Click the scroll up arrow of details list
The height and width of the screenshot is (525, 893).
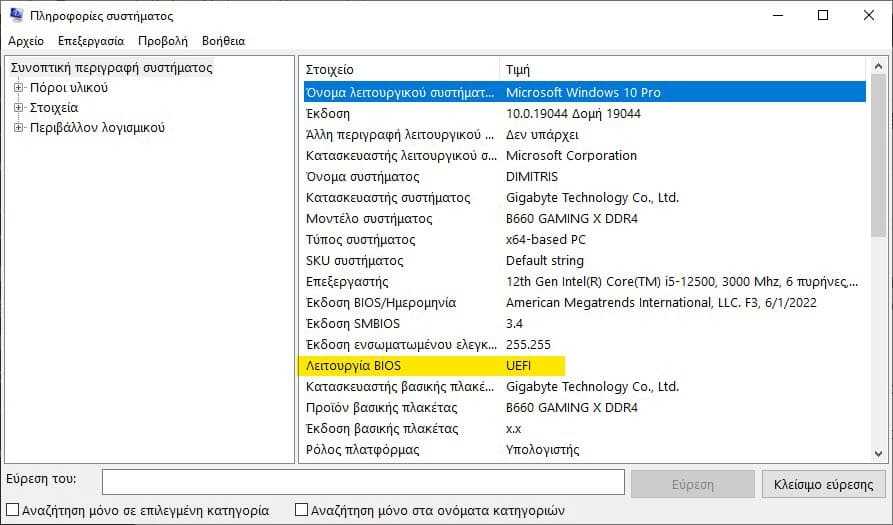pyautogui.click(x=878, y=66)
